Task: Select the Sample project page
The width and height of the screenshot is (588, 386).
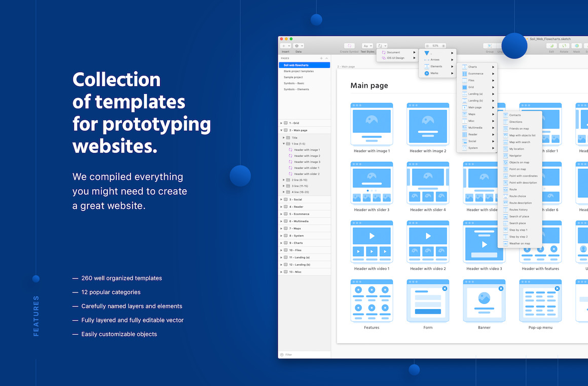Action: coord(293,77)
